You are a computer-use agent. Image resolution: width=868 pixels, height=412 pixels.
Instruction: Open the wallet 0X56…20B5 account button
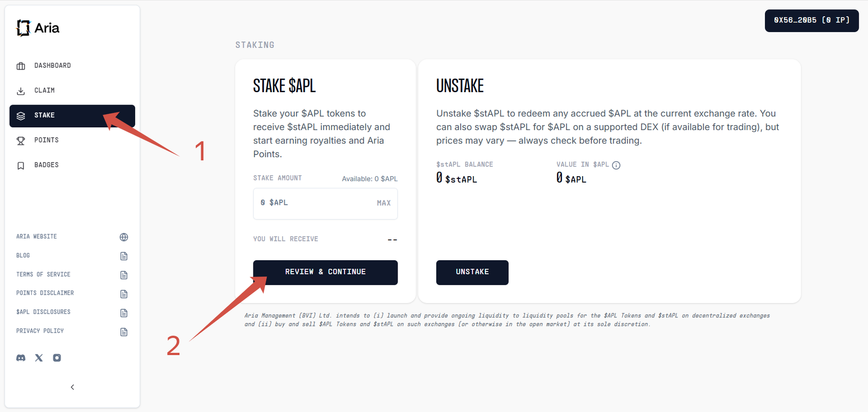[812, 21]
